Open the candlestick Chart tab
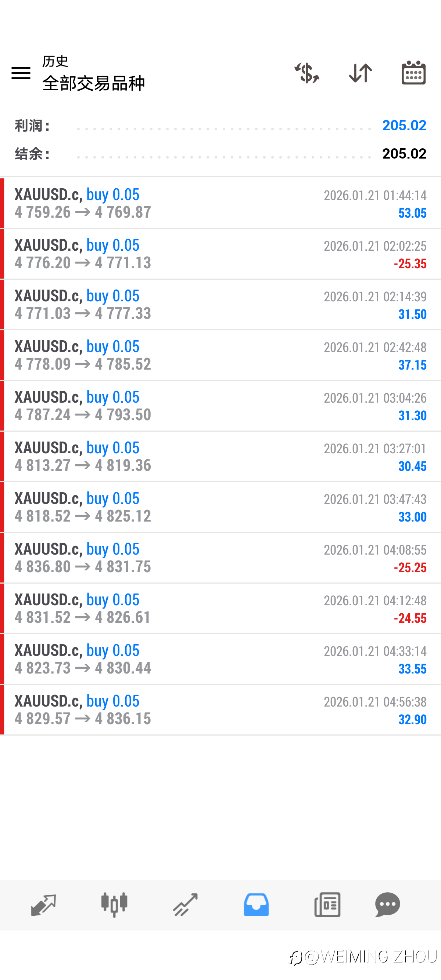 click(114, 904)
